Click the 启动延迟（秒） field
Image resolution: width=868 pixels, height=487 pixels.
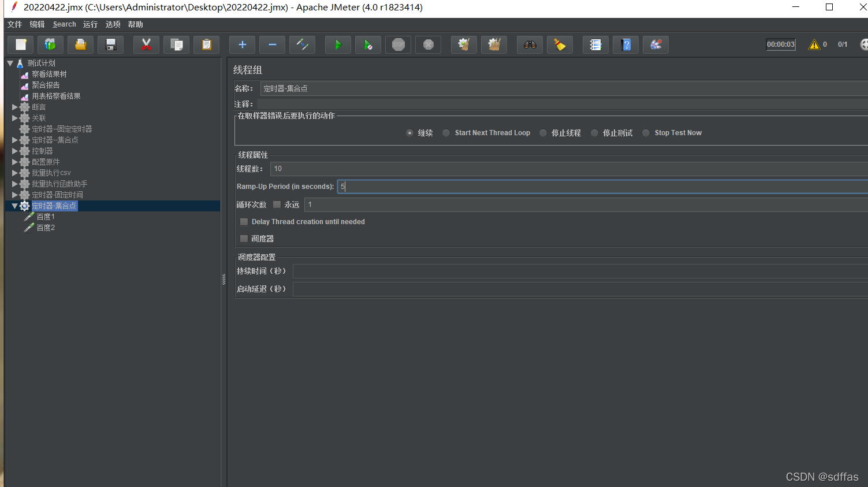(x=580, y=289)
